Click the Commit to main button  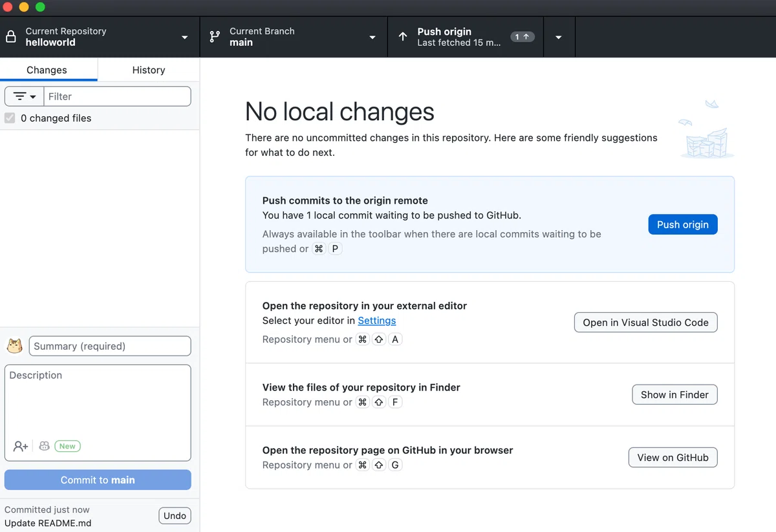(x=98, y=480)
